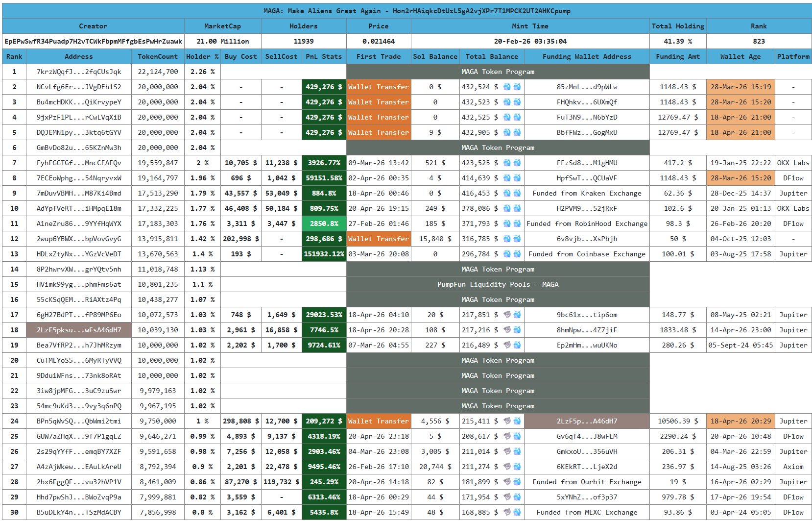Click the shark icon beside 211,274 $ balance
This screenshot has height=521, width=812.
[x=507, y=467]
